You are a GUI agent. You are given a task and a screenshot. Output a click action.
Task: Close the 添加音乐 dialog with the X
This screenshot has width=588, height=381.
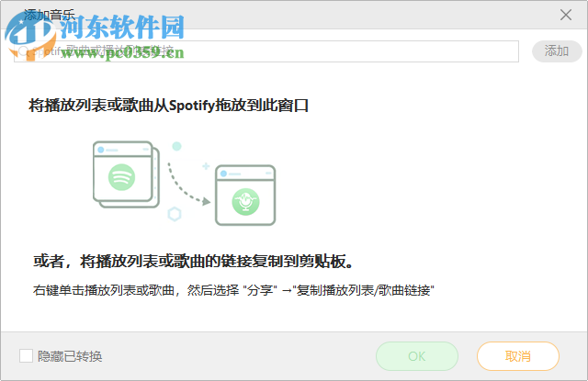(x=566, y=15)
